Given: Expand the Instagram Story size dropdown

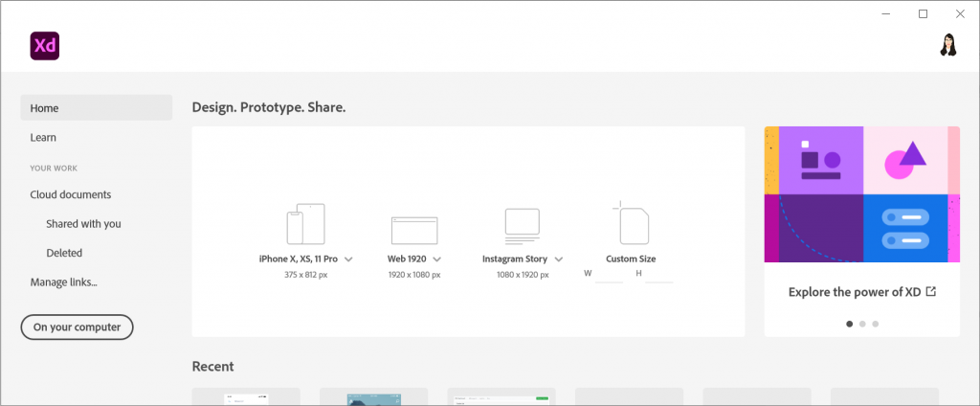Looking at the screenshot, I should [559, 259].
